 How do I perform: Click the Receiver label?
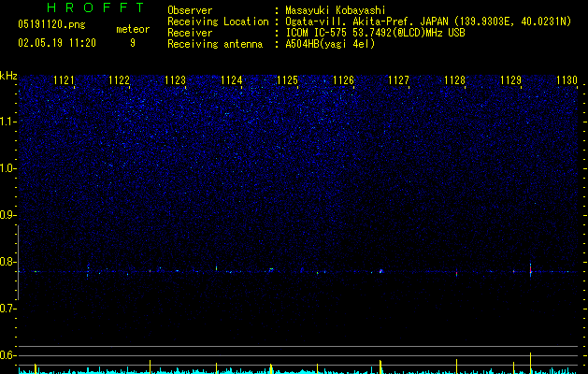[190, 33]
